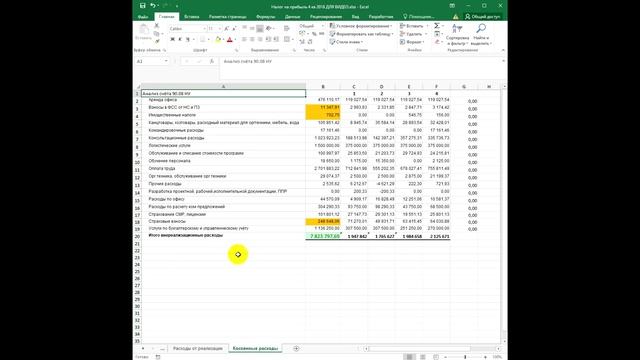Left-align the cell text
Viewport: 640px width, 360px height.
[244, 40]
